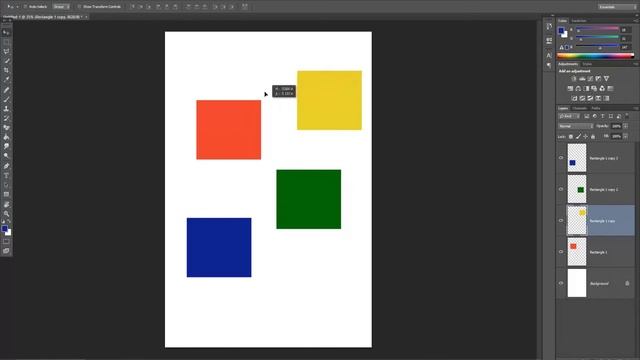Select the Eyedropper tool
Screen dimensions: 640x360
pos(6,80)
